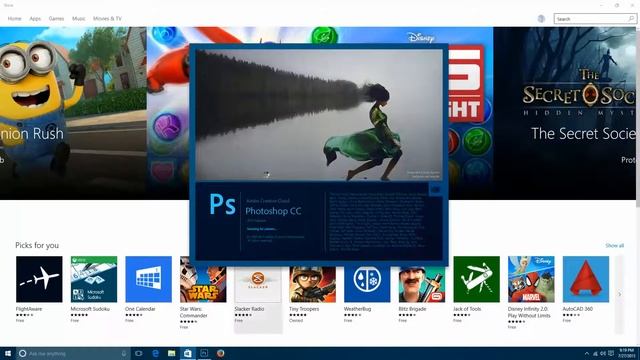Image resolution: width=640 pixels, height=360 pixels.
Task: Open the WeatherBug app tile
Action: click(367, 284)
